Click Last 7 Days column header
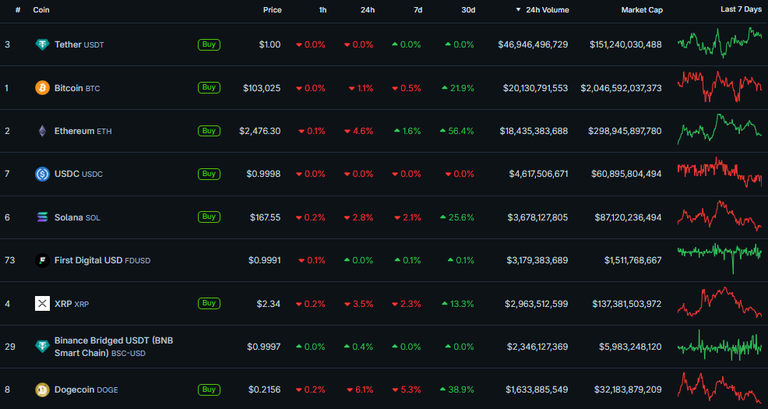Viewport: 768px width, 409px height. [x=741, y=9]
